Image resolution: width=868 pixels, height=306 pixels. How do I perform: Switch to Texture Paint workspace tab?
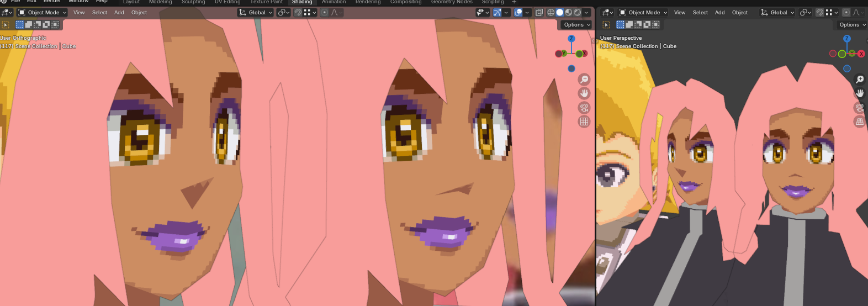(267, 2)
